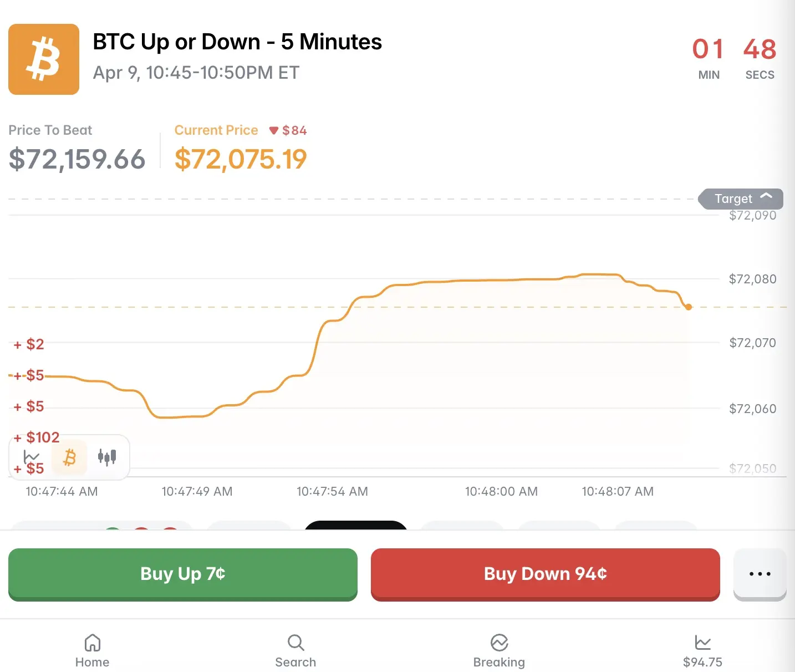Collapse the Target price tag chevron
The width and height of the screenshot is (795, 672).
pos(766,196)
